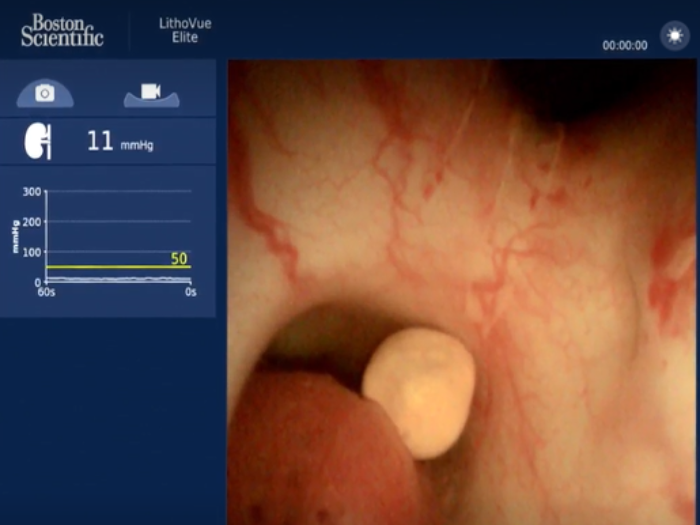Click the 0s label on time axis
The height and width of the screenshot is (525, 700).
pyautogui.click(x=191, y=292)
